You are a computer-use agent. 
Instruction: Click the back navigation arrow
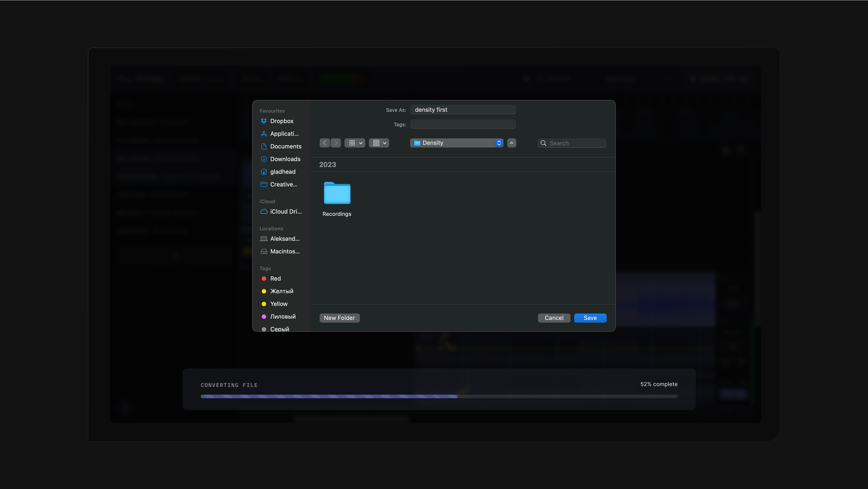324,143
